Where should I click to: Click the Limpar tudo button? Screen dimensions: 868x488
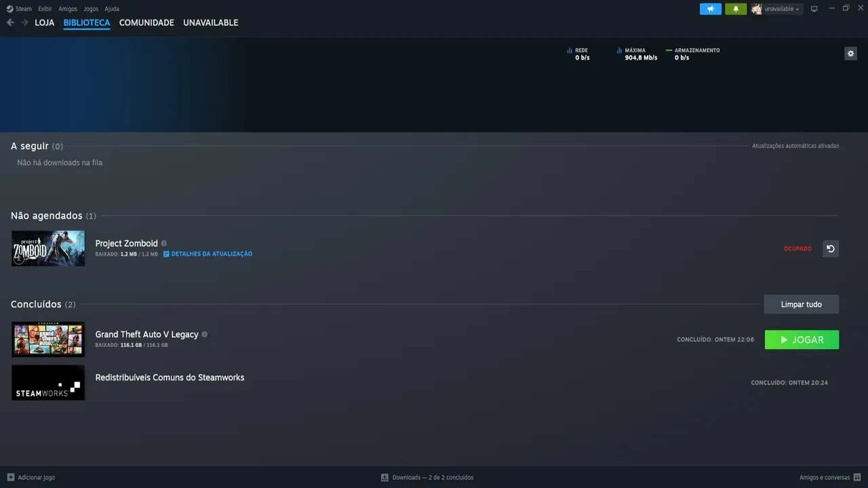pos(802,304)
